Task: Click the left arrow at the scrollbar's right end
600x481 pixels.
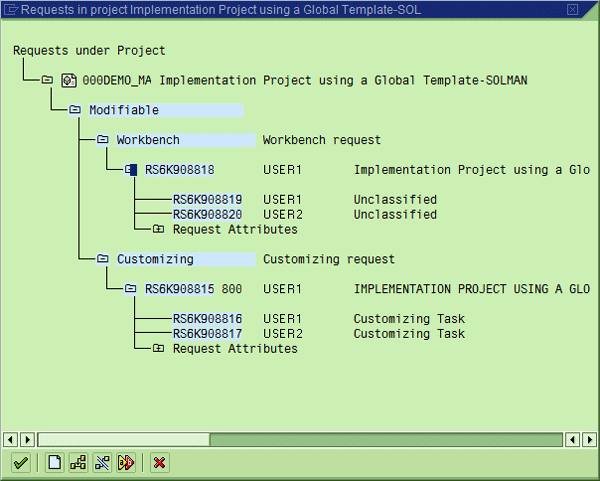Action: pyautogui.click(x=572, y=439)
